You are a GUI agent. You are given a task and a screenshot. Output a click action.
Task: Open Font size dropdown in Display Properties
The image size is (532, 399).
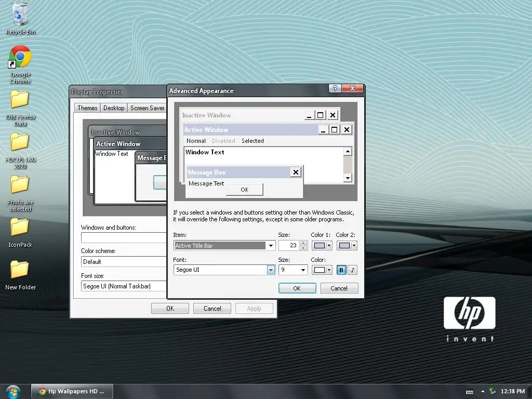[124, 286]
